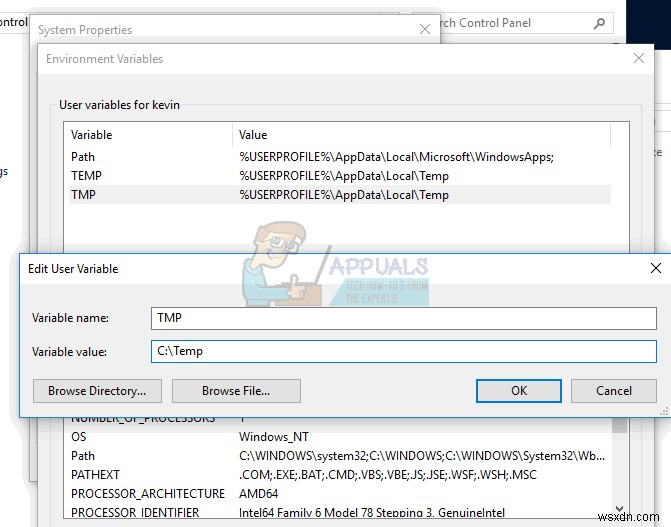Click the Edit User Variable resize grip
The width and height of the screenshot is (671, 527).
[664, 412]
